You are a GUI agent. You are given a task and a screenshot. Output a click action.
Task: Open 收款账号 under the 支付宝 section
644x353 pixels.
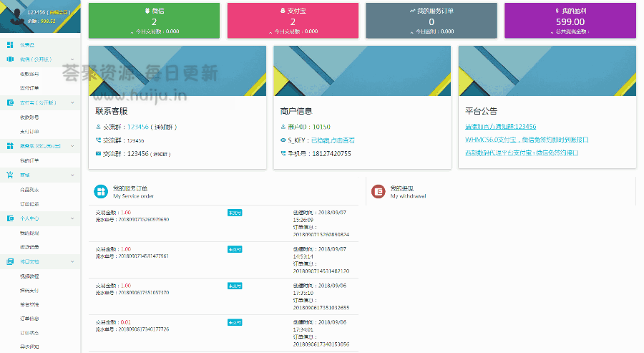click(29, 117)
